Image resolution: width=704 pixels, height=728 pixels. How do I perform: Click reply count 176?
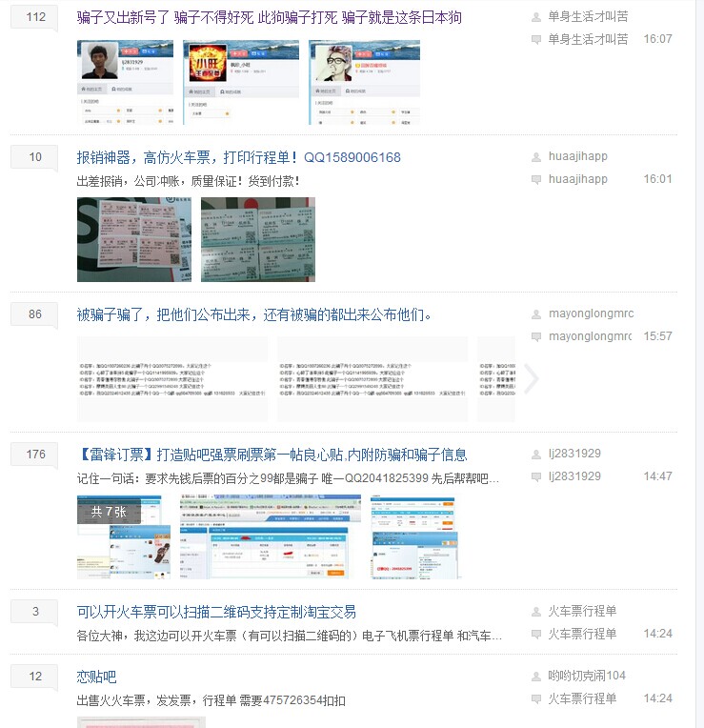click(35, 455)
